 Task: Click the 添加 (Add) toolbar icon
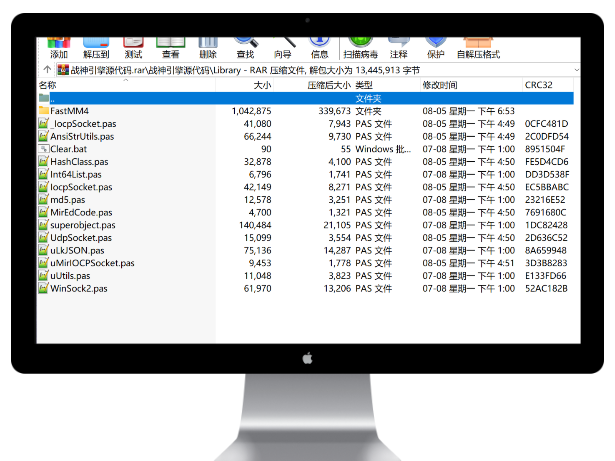click(x=59, y=49)
